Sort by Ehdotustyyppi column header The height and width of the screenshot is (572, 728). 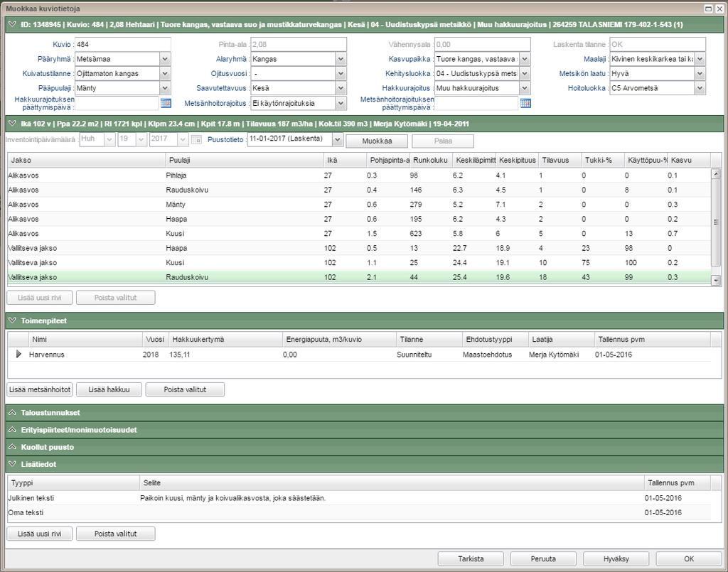click(496, 340)
